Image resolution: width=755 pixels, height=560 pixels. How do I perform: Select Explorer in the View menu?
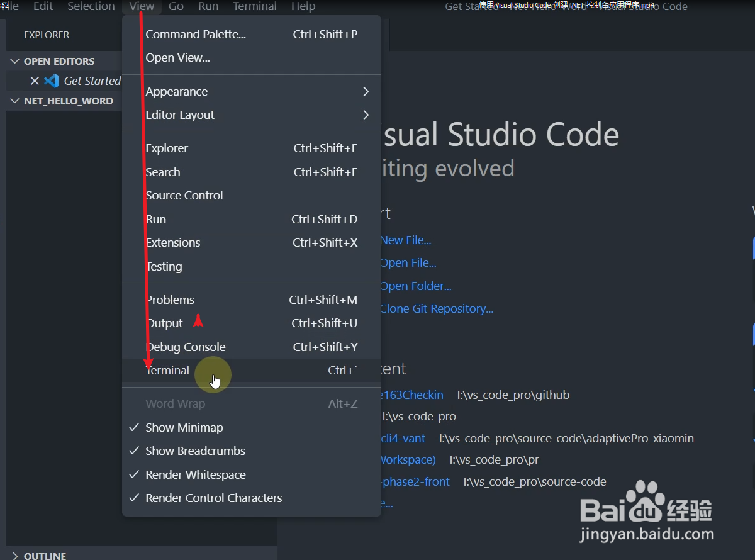(252, 148)
